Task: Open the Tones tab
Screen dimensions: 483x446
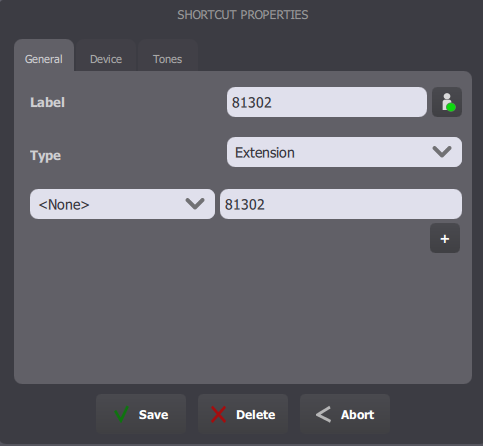Action: 168,56
